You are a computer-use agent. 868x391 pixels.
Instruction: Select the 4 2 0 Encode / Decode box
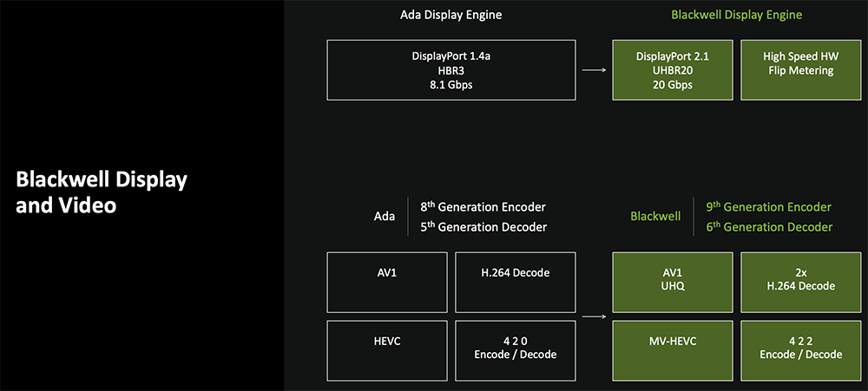[515, 348]
